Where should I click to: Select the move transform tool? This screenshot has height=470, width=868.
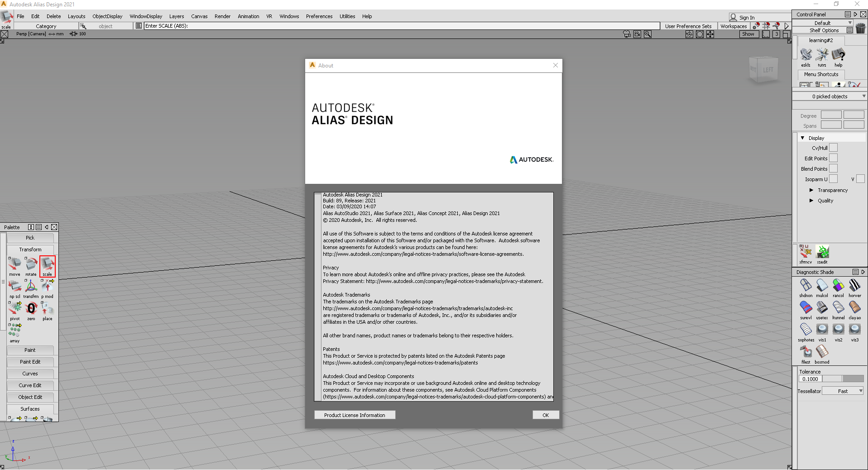pyautogui.click(x=14, y=266)
